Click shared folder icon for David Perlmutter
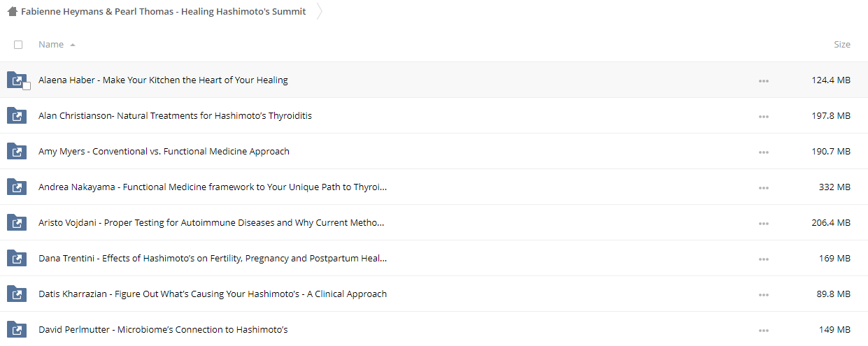Viewport: 868px width, 346px height. pyautogui.click(x=16, y=329)
